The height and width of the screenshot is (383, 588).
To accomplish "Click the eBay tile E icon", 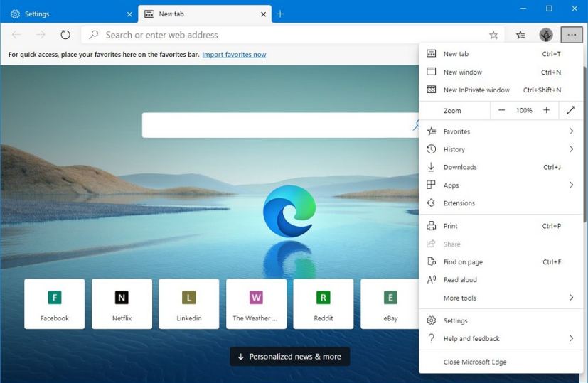I will (x=390, y=298).
